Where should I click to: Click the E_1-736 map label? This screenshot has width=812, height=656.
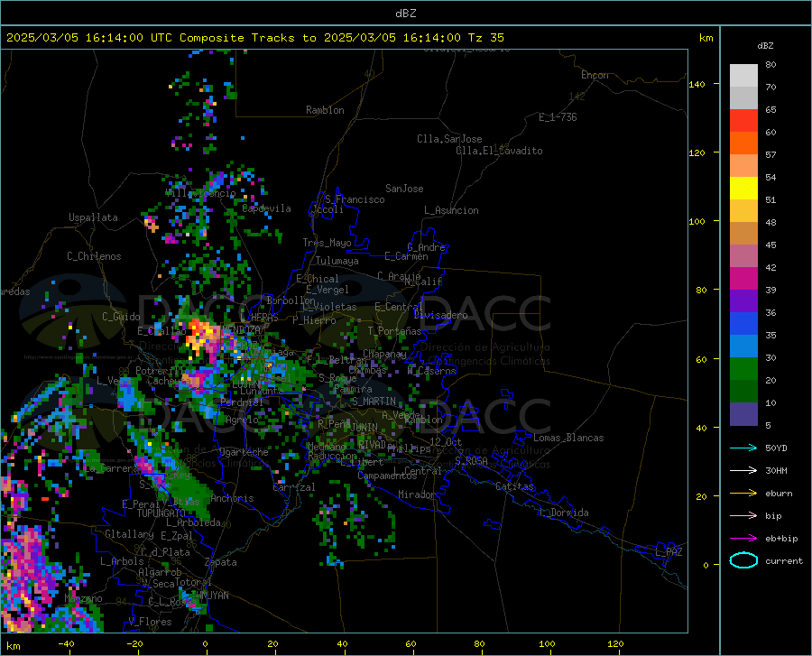(x=558, y=117)
